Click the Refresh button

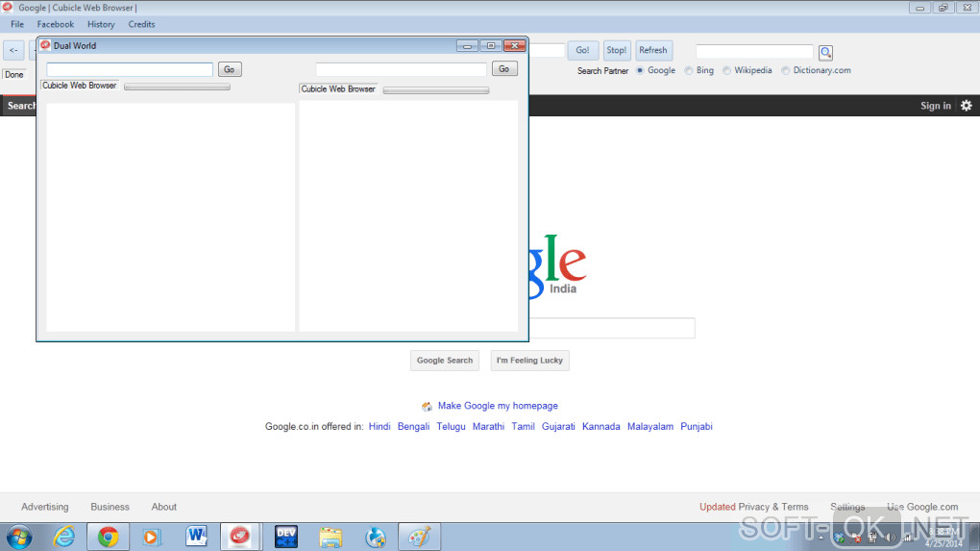(x=653, y=50)
